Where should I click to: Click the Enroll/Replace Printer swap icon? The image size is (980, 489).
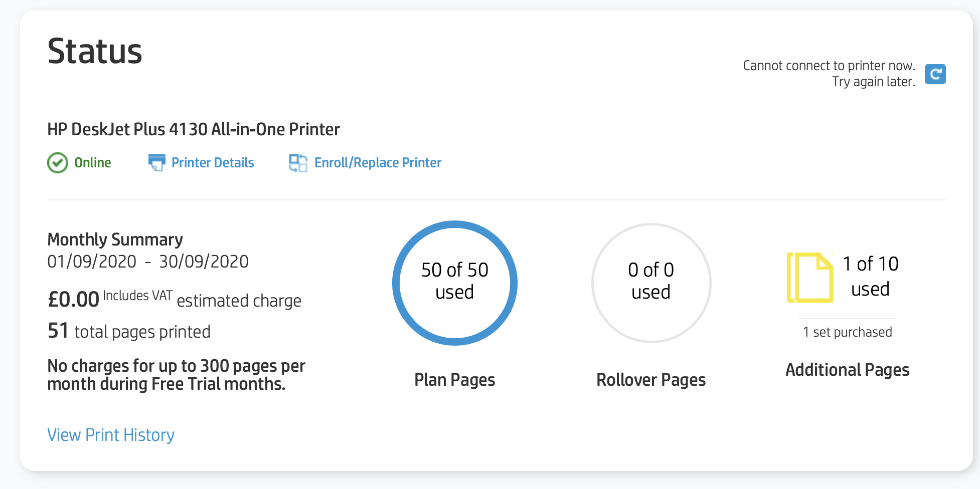[x=298, y=162]
